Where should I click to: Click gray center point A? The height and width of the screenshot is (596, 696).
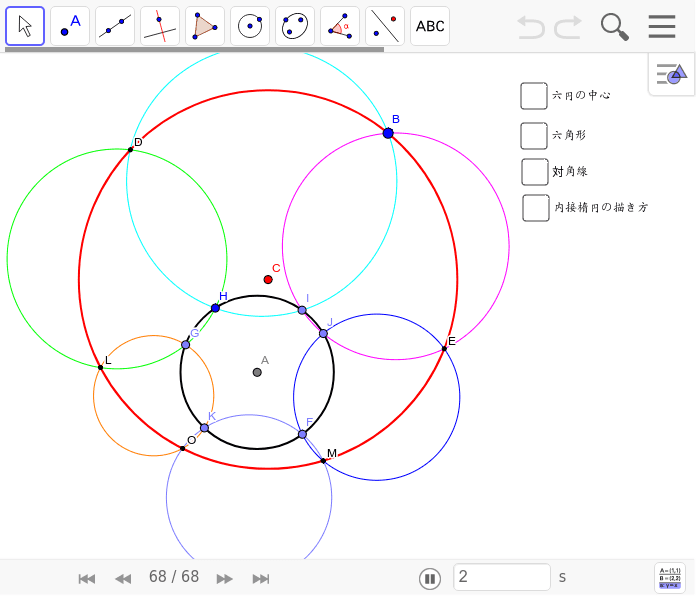(x=257, y=372)
